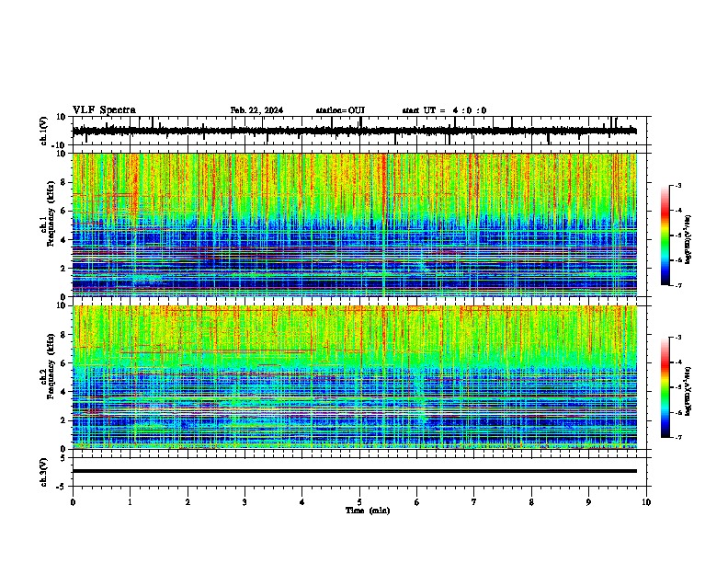
Task: Click the "Time (min)" x-axis label
Action: coord(368,510)
